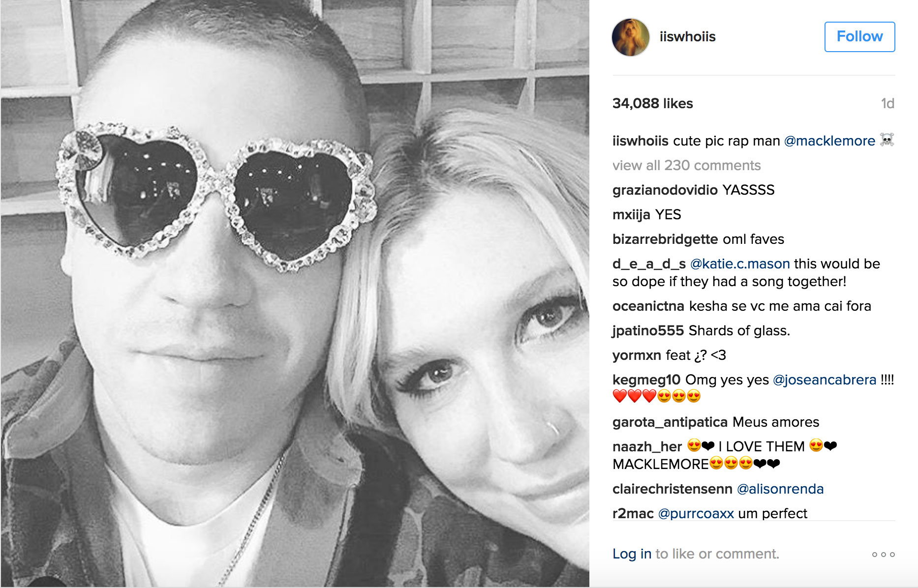Screen dimensions: 918x588
Task: Open the @alisonrenda mention
Action: coord(780,489)
